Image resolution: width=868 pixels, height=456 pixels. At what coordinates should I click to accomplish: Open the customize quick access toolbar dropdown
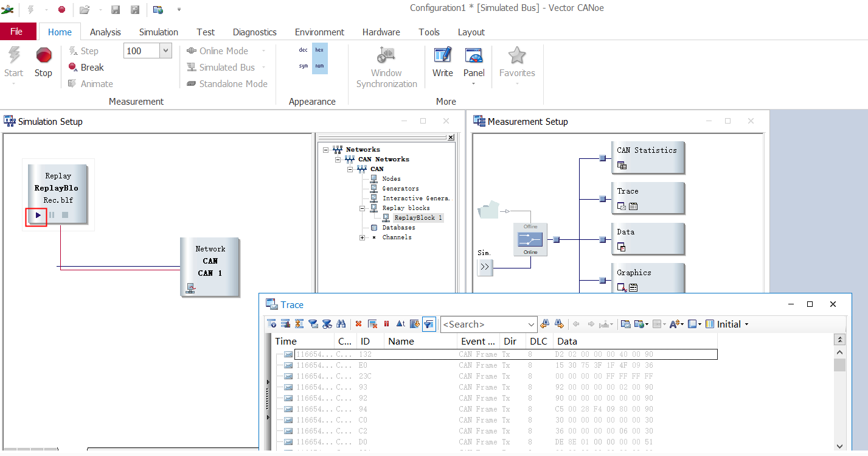coord(179,9)
